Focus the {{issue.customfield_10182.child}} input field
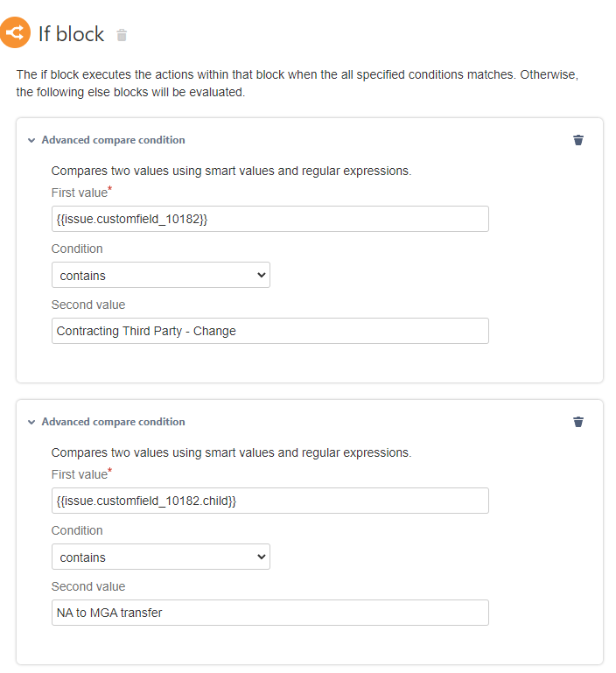Viewport: 616px width, 673px height. [269, 501]
